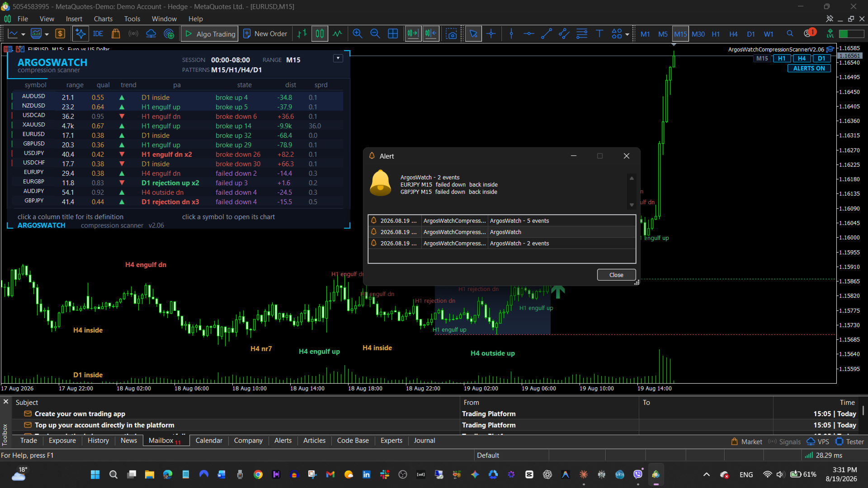Toggle scanner's M15 pattern button on chart

[x=762, y=58]
